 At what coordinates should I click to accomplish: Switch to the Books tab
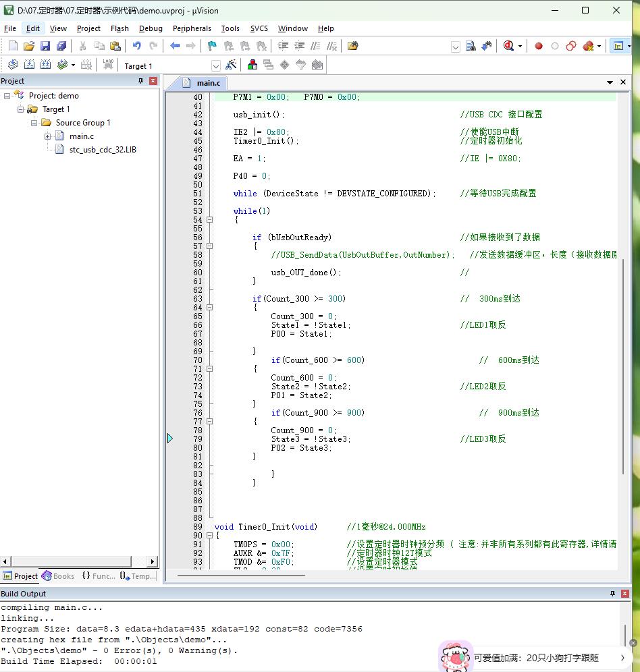(58, 576)
